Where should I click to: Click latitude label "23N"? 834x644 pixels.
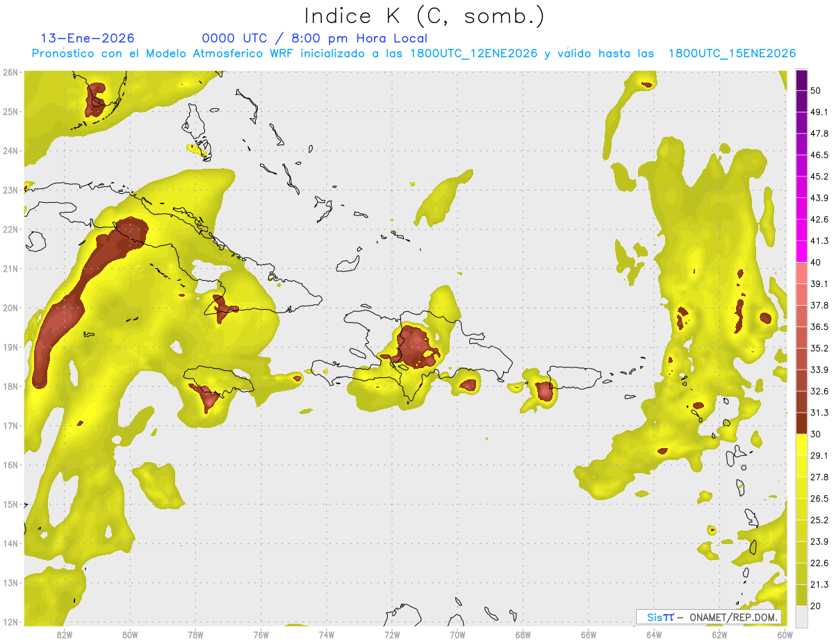[10, 190]
